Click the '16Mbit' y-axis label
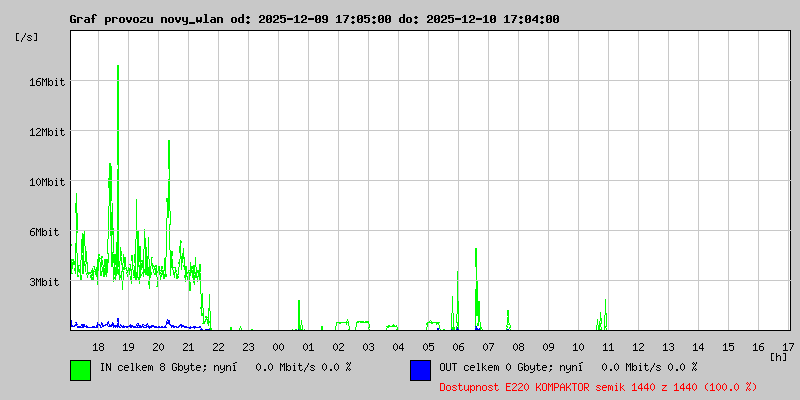 click(48, 82)
